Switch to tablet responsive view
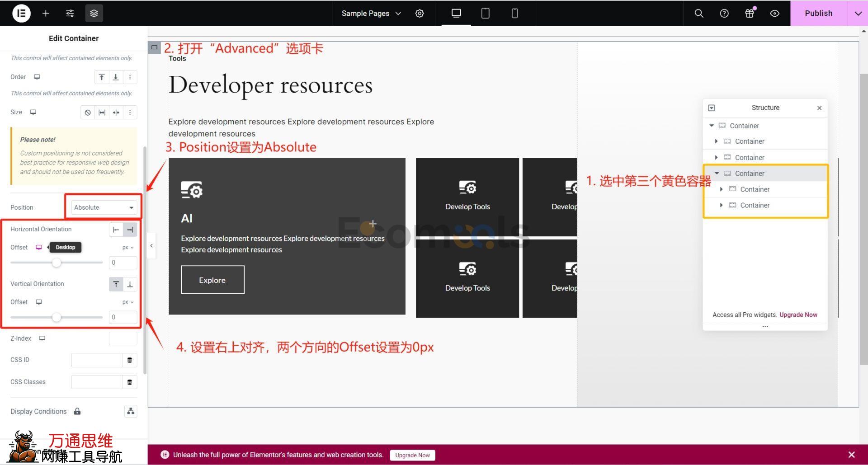 click(485, 13)
